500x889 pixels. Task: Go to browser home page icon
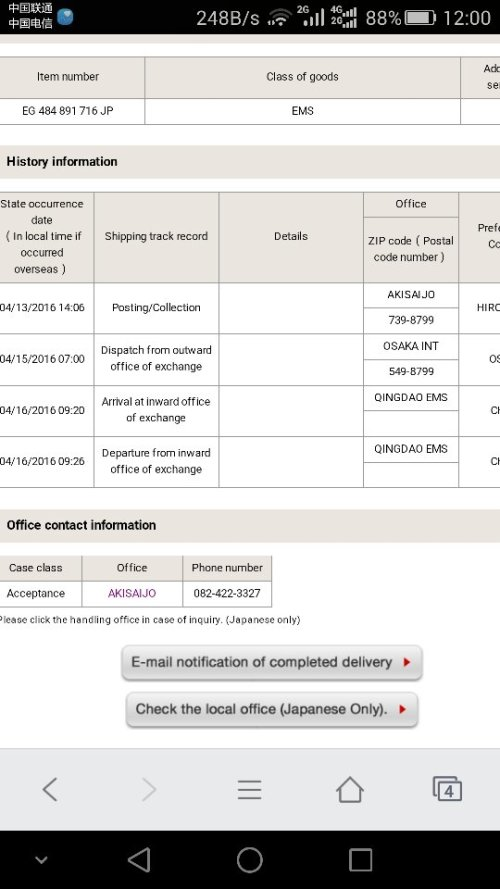[x=350, y=789]
